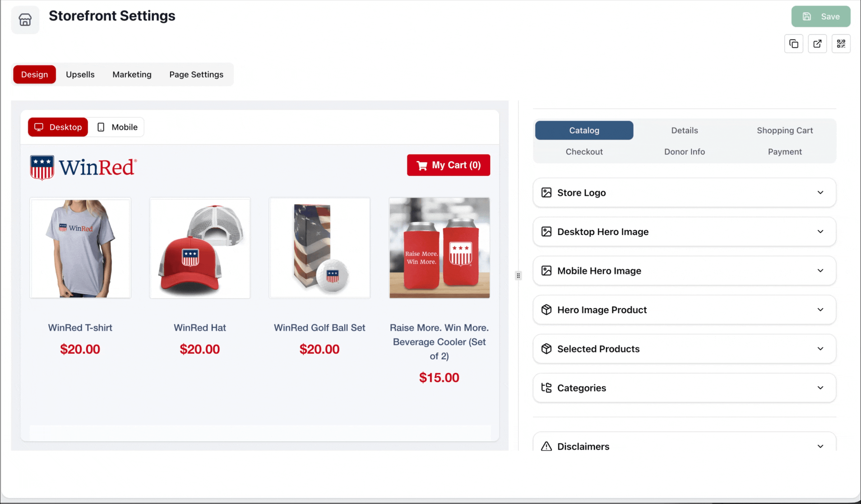Go to the Marketing tab
The height and width of the screenshot is (504, 861).
click(x=132, y=74)
